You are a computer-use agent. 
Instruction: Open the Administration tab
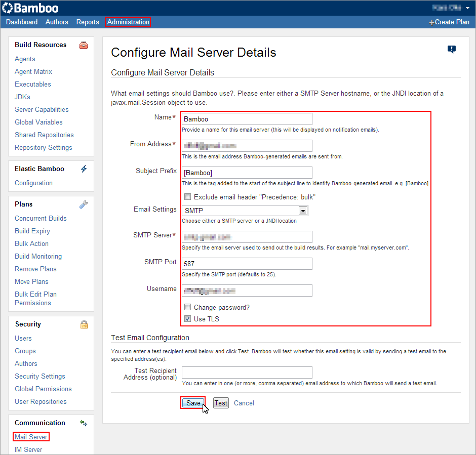click(x=128, y=22)
